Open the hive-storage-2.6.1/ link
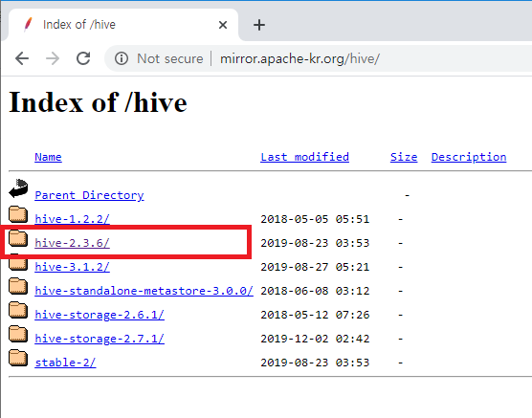Screen dimensions: 532x418 [x=100, y=315]
